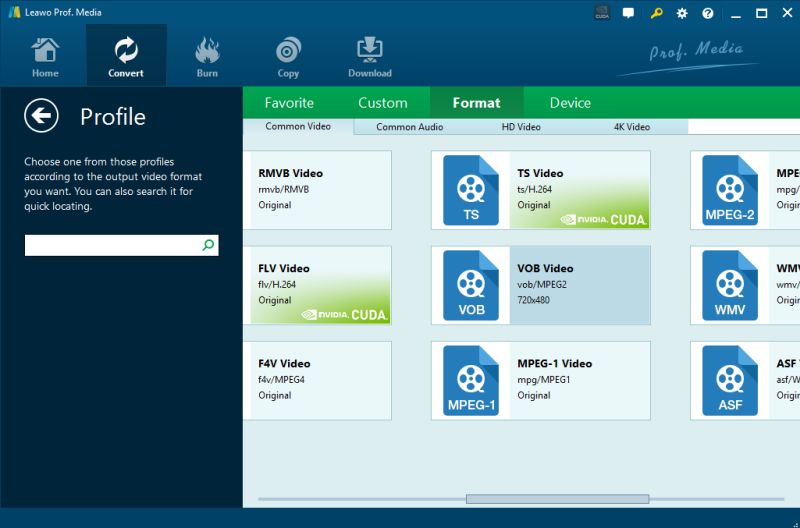Image resolution: width=800 pixels, height=528 pixels.
Task: Click the back arrow beside Profile
Action: (41, 116)
